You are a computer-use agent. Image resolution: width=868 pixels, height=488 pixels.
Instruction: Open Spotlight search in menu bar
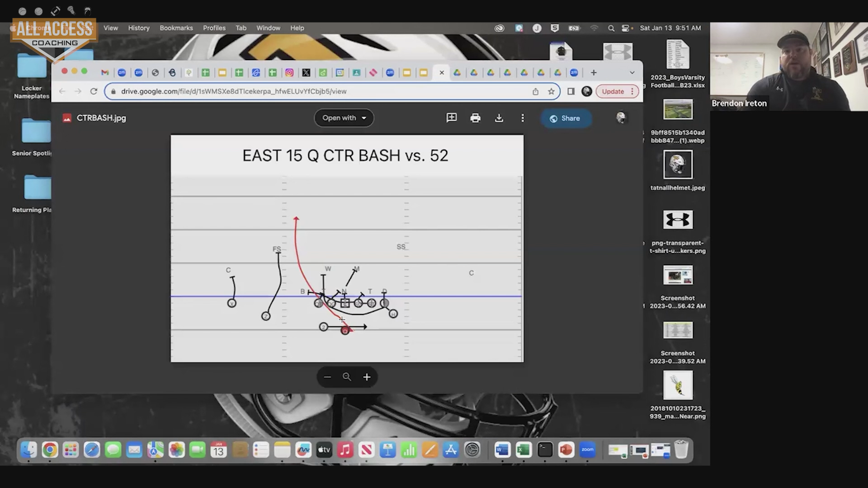click(x=611, y=28)
